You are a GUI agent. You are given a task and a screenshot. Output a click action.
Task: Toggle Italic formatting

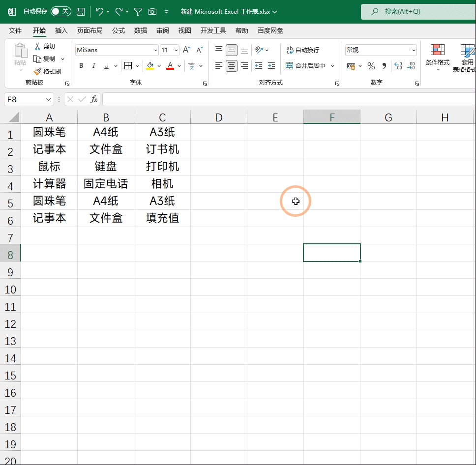click(x=93, y=65)
